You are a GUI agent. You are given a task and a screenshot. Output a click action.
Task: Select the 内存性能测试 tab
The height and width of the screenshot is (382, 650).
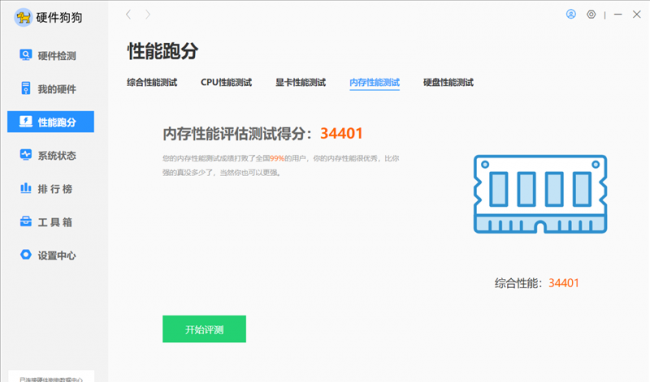[375, 82]
